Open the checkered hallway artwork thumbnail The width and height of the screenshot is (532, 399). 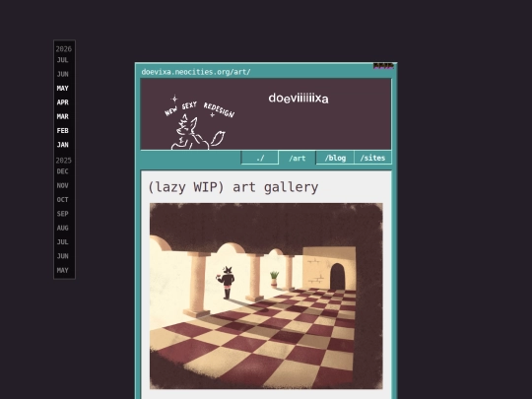click(x=266, y=296)
